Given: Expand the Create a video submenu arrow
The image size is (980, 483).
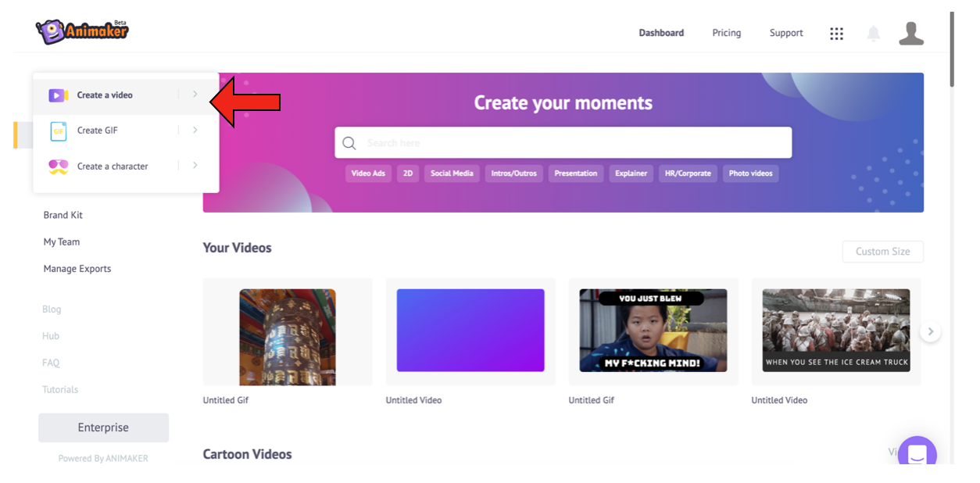Looking at the screenshot, I should (195, 95).
